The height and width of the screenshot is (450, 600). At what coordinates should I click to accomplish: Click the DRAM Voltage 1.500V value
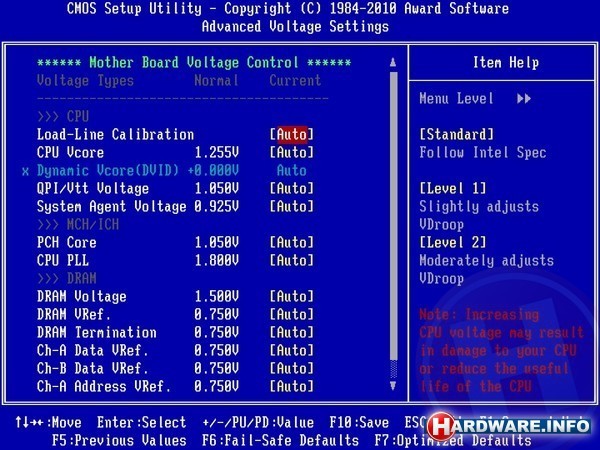[x=217, y=296]
